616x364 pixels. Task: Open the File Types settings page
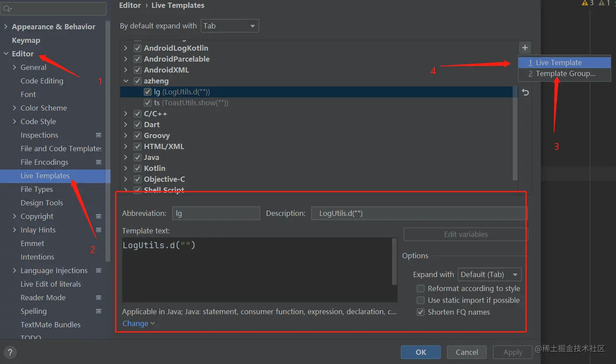pyautogui.click(x=37, y=189)
